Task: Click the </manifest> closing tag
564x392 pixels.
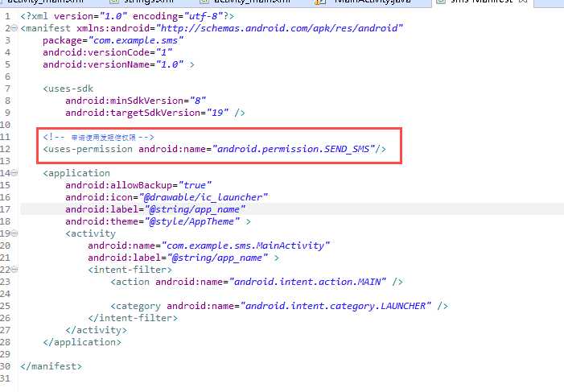Action: click(x=51, y=366)
